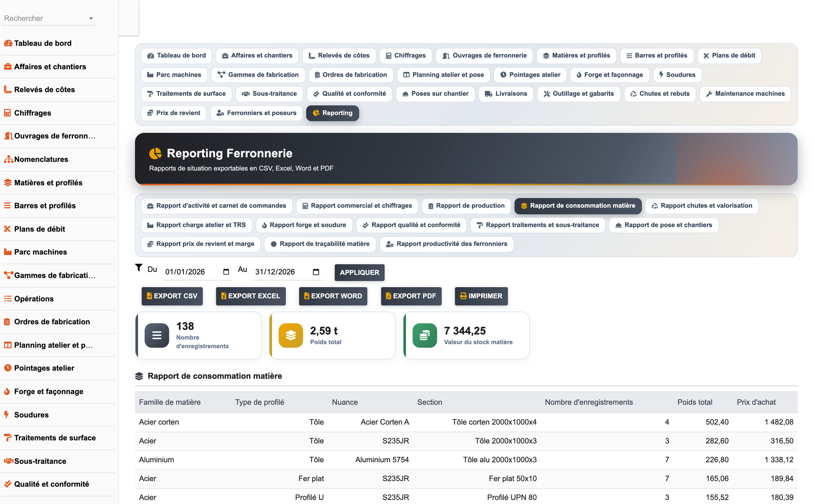The width and height of the screenshot is (815, 504).
Task: Click EXPORT PDF button
Action: tap(411, 296)
